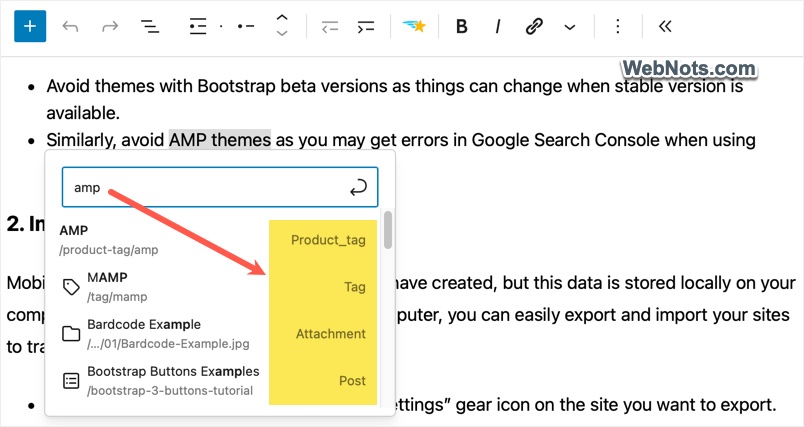Click the link search input field

click(220, 187)
